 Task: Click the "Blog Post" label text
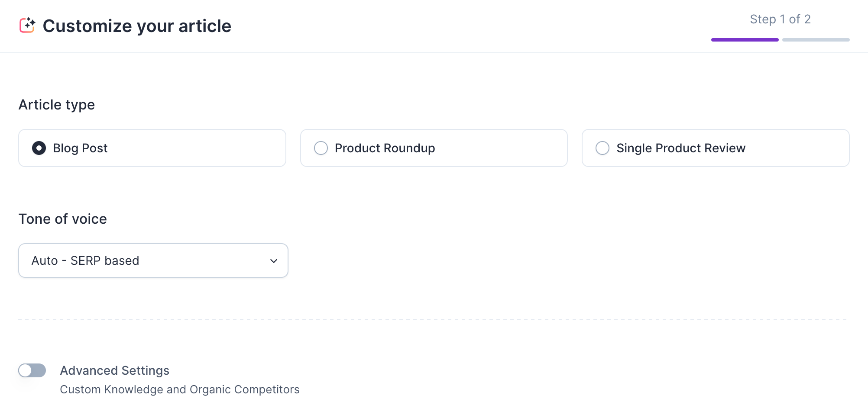[80, 148]
